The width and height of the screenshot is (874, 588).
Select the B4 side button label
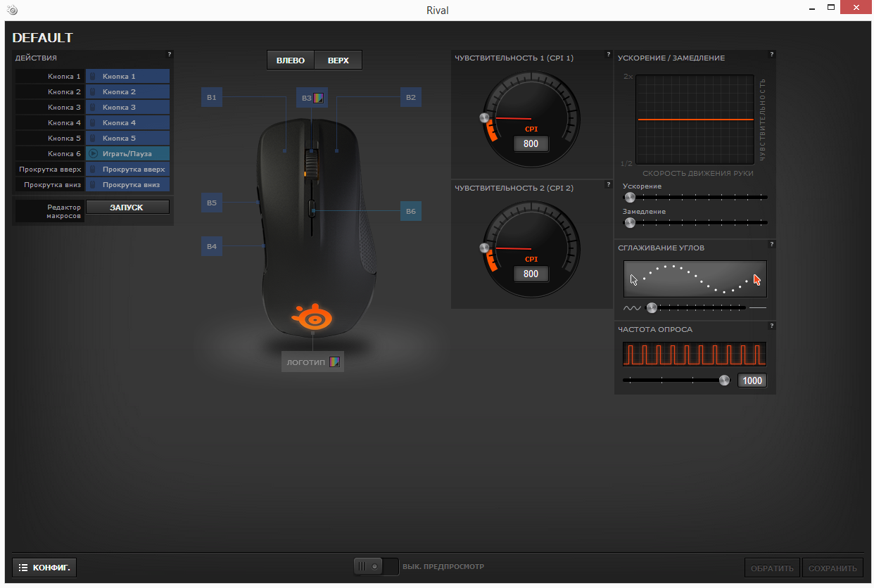tap(212, 247)
